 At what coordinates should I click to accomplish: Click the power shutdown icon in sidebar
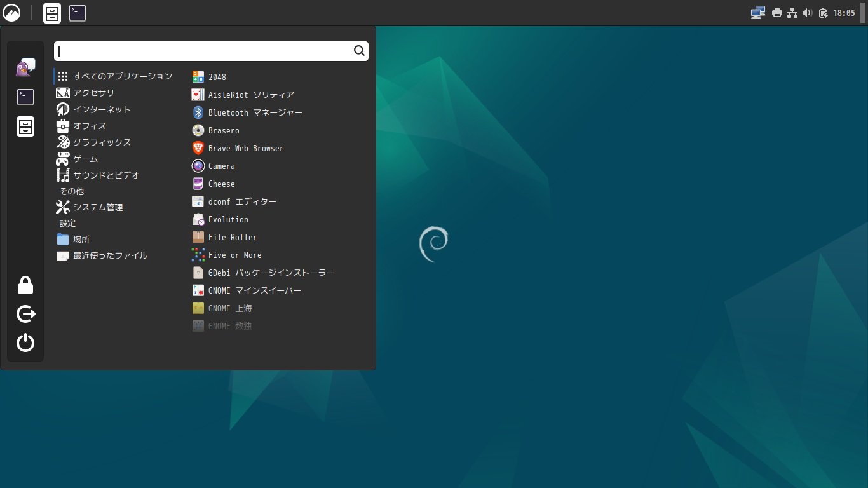pos(25,343)
